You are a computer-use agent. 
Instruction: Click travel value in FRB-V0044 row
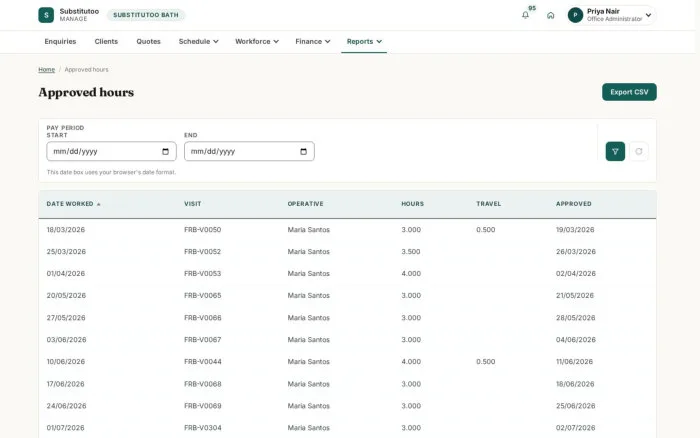[x=486, y=361]
